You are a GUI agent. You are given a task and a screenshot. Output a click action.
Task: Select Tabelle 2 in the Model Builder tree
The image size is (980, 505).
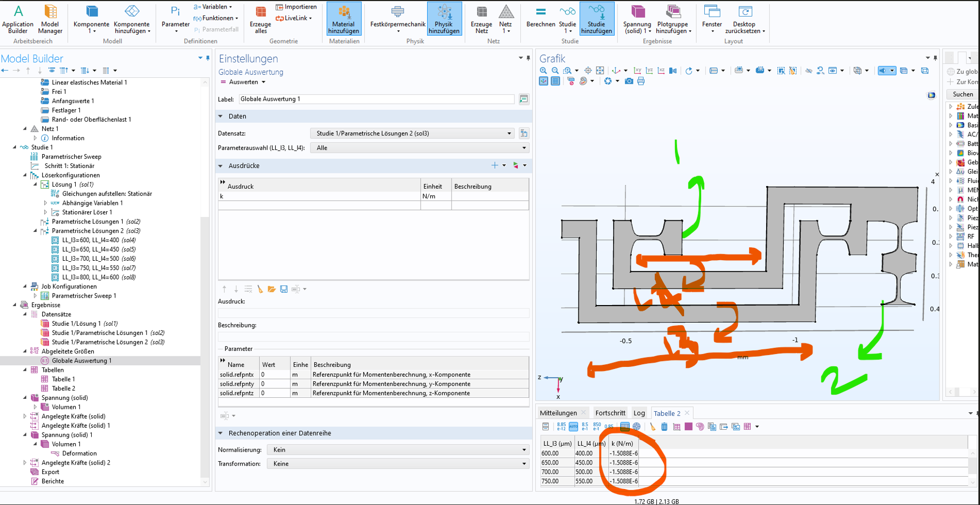click(63, 388)
